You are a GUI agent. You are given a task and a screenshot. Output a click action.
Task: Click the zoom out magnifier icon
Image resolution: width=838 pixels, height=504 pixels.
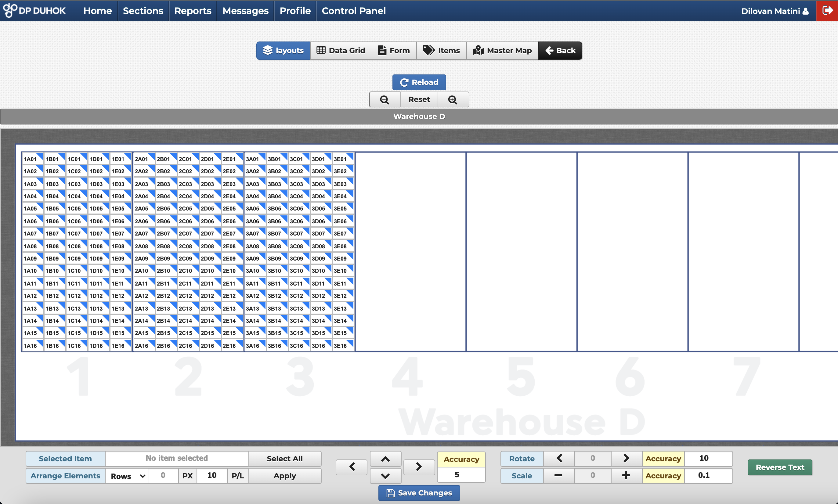(385, 99)
